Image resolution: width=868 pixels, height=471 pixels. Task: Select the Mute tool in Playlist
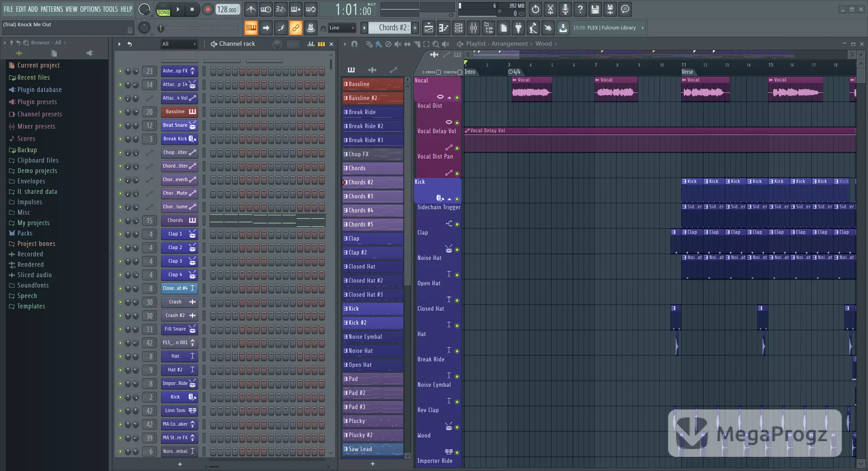(x=397, y=44)
